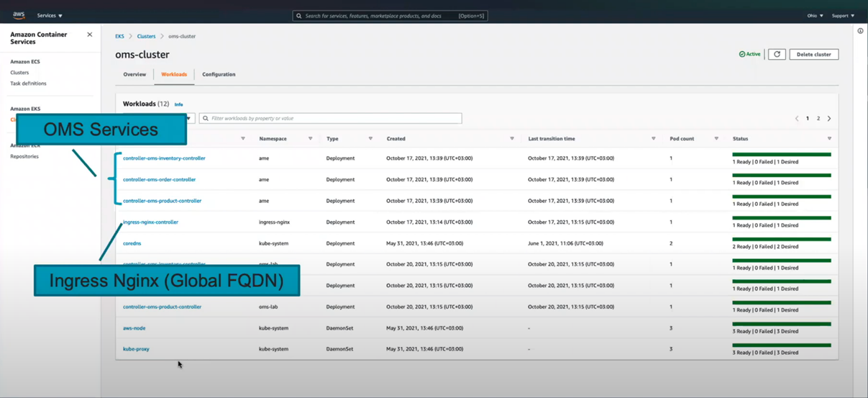Click the green Active status check icon

742,54
